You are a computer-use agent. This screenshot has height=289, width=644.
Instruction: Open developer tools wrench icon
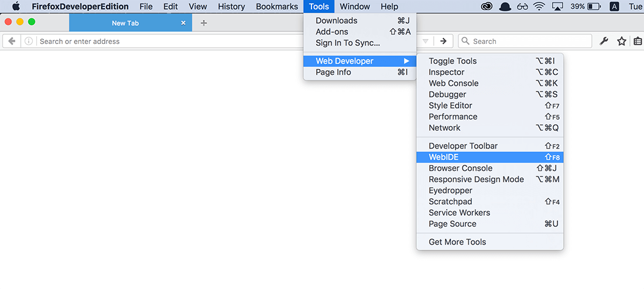[x=604, y=41]
